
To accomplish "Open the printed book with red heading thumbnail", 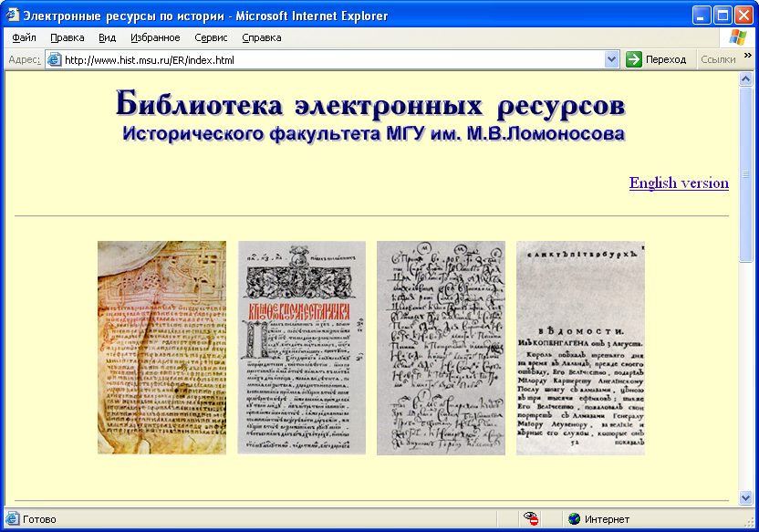I will coord(302,348).
